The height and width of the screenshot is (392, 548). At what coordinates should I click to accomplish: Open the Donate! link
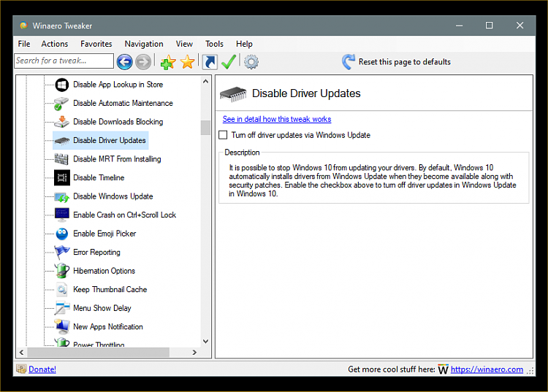[42, 369]
